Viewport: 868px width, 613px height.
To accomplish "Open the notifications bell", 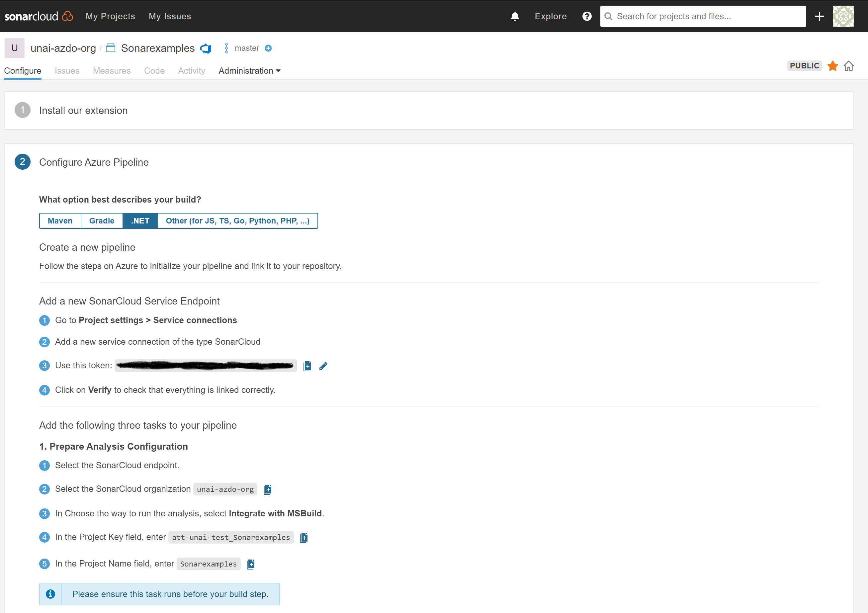I will click(515, 16).
